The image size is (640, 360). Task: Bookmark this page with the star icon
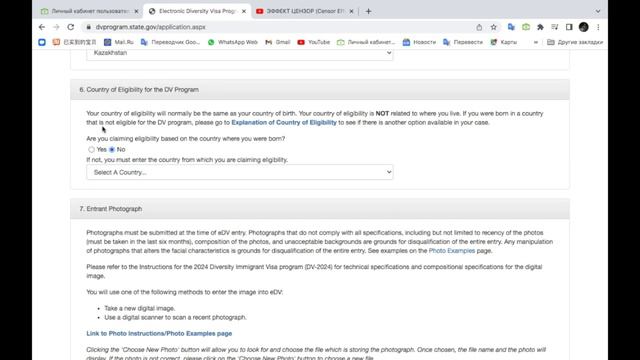click(x=493, y=27)
